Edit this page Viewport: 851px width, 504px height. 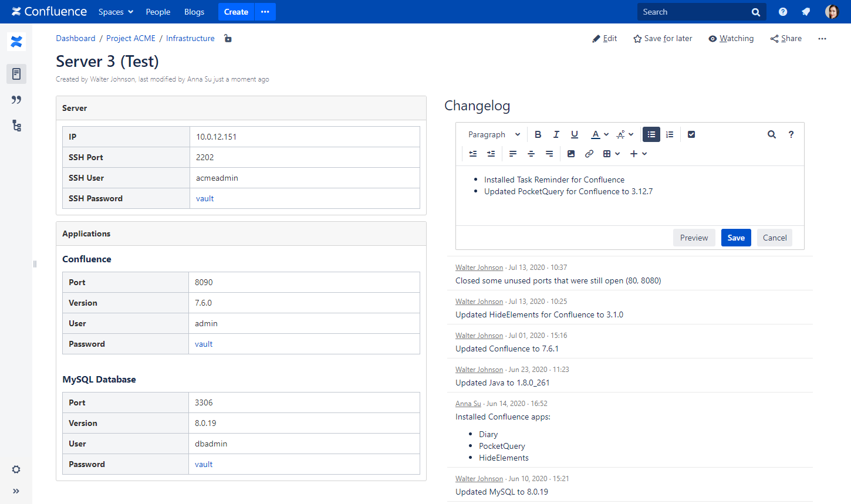605,38
